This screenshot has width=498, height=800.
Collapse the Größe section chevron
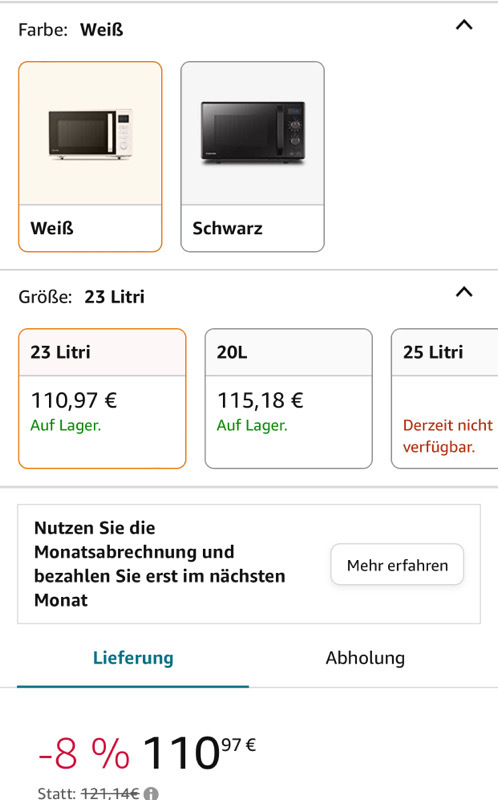pos(464,292)
